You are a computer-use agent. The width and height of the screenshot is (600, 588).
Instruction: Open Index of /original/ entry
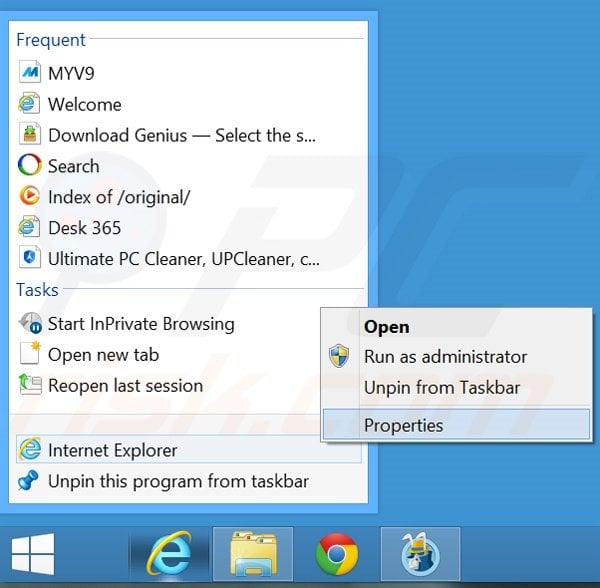(119, 197)
